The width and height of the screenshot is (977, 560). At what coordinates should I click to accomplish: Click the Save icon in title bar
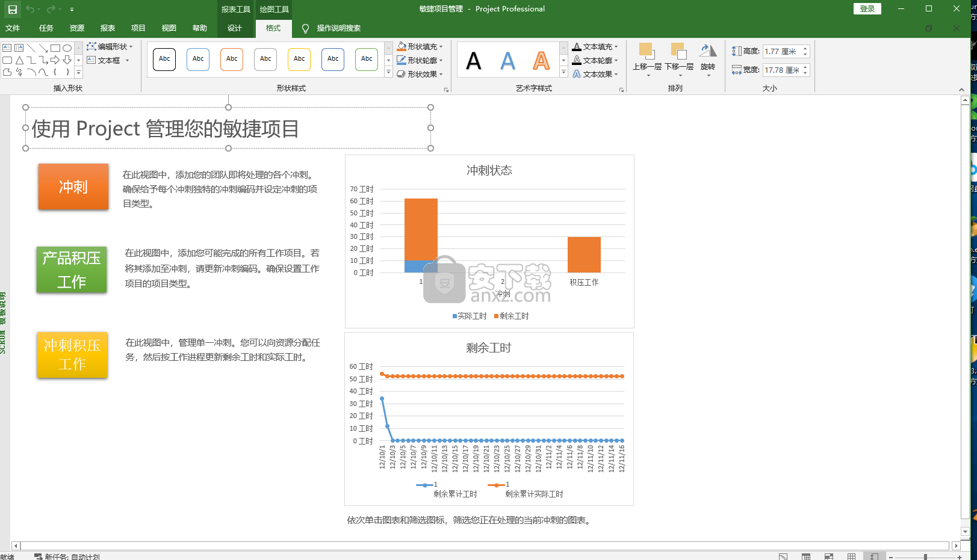click(x=12, y=9)
